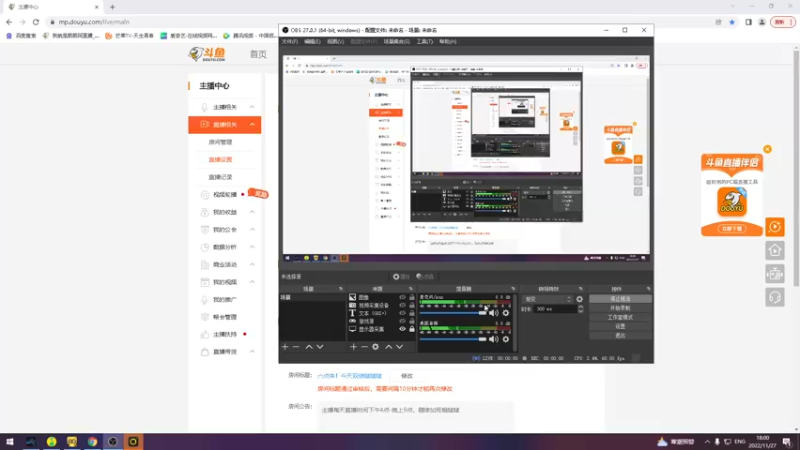Open Settings button in OBS controls
This screenshot has width=800, height=450.
(x=620, y=327)
